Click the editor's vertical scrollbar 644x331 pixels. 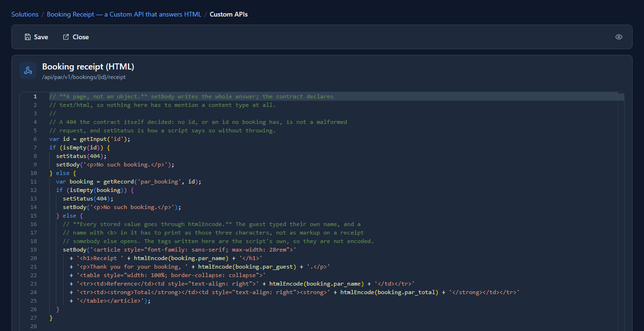pyautogui.click(x=621, y=213)
